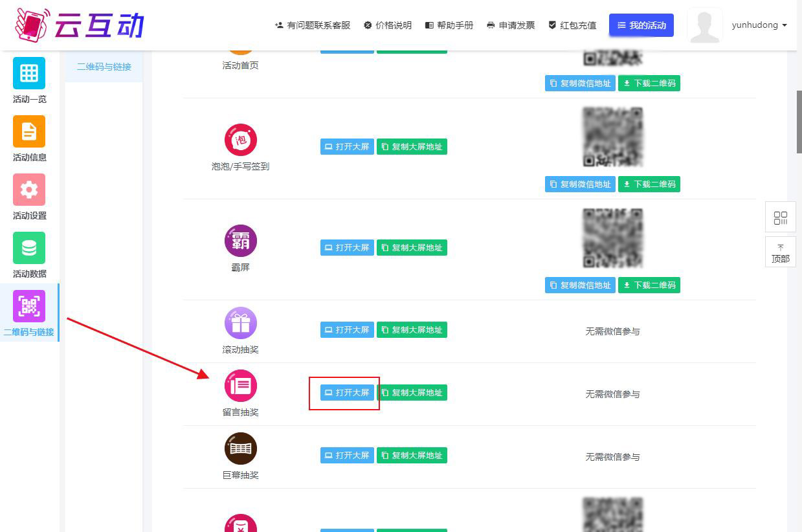802x532 pixels.
Task: Copy big screen address for 巨幕抽奖
Action: click(412, 456)
